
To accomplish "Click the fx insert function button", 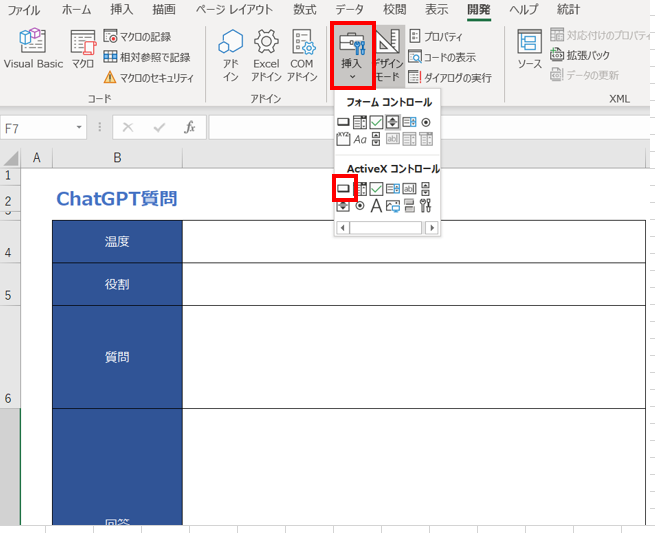I will (190, 127).
